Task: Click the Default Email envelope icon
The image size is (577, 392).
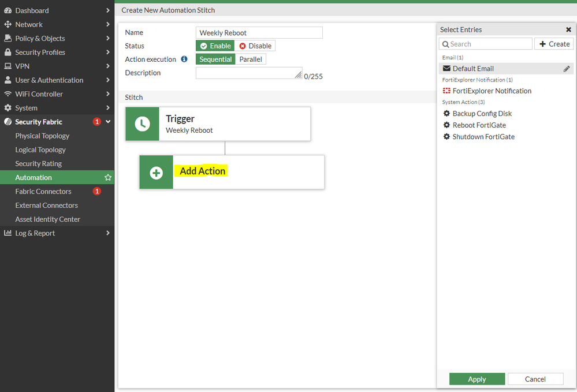Action: coord(446,68)
